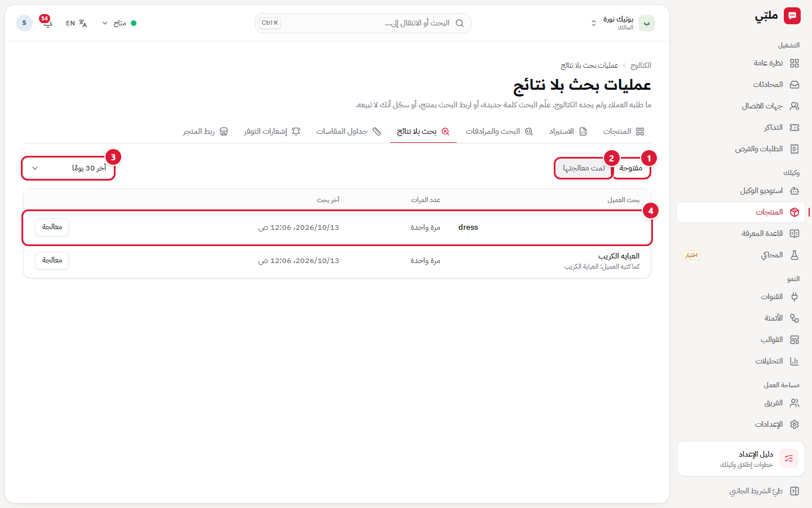Open notifications bell with 14 badge
The width and height of the screenshot is (812, 508).
point(46,23)
